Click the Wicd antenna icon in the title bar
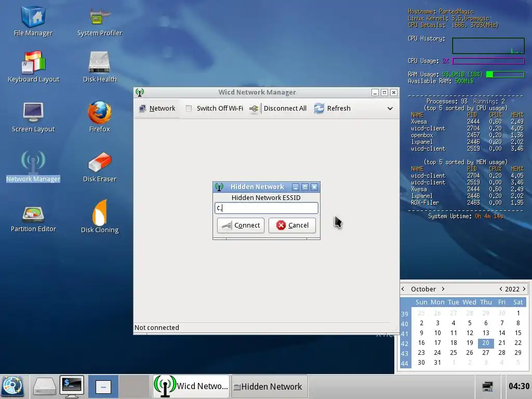This screenshot has height=399, width=532. click(x=140, y=92)
